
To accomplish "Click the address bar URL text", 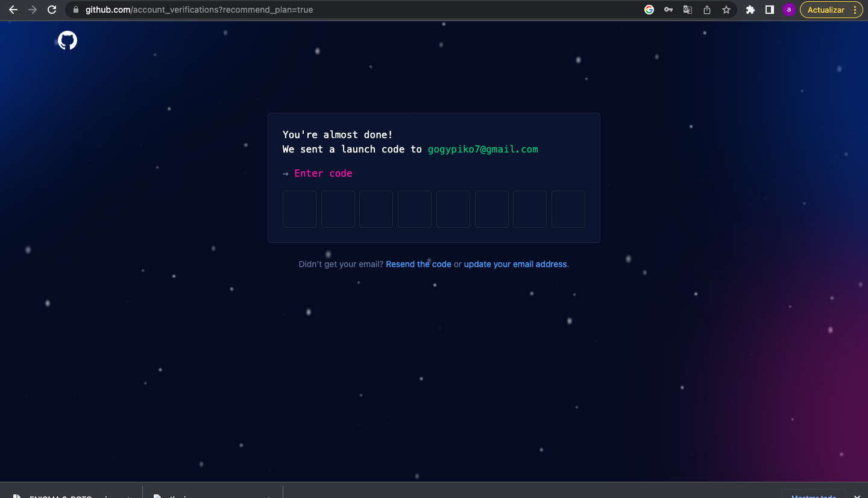I will pos(199,10).
